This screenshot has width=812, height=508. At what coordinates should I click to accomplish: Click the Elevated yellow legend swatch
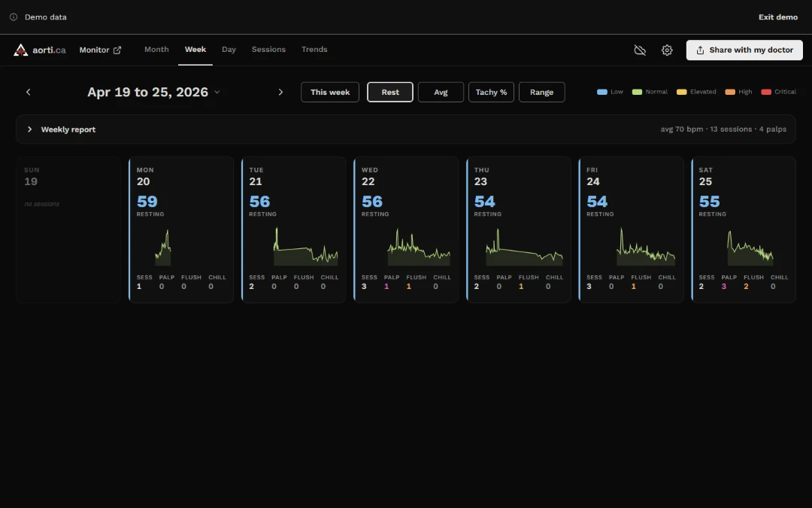[x=681, y=92]
